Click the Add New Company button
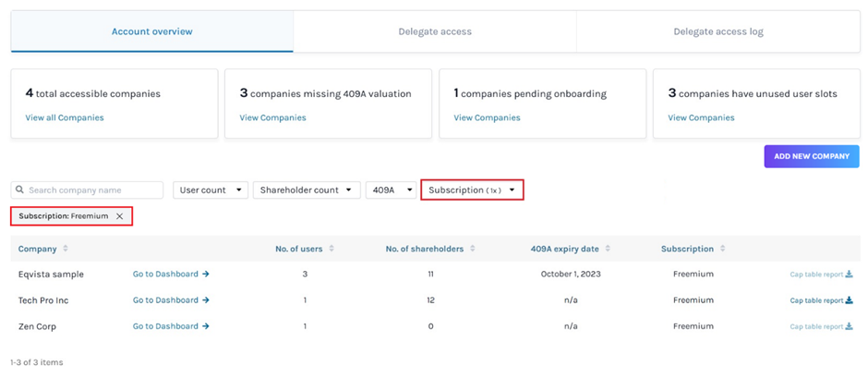 click(811, 156)
